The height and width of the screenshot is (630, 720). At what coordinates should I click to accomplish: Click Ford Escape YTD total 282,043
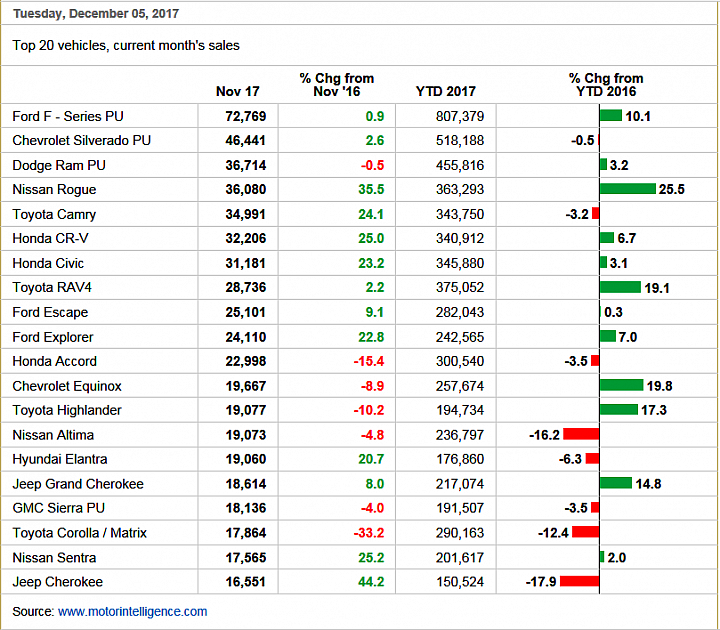(460, 312)
